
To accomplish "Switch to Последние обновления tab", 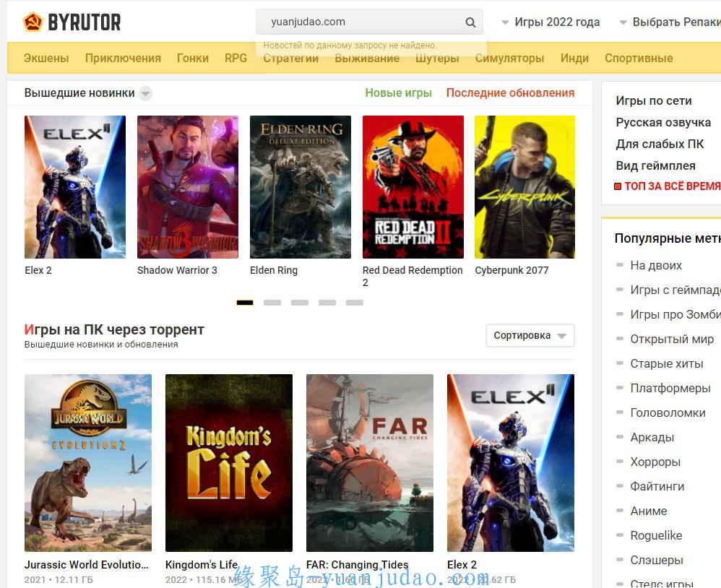I will coord(510,93).
